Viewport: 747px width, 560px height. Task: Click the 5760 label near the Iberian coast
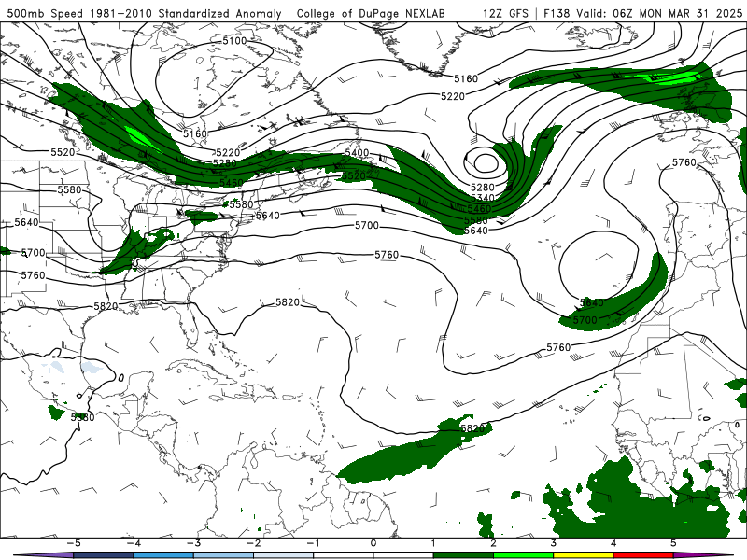click(684, 162)
